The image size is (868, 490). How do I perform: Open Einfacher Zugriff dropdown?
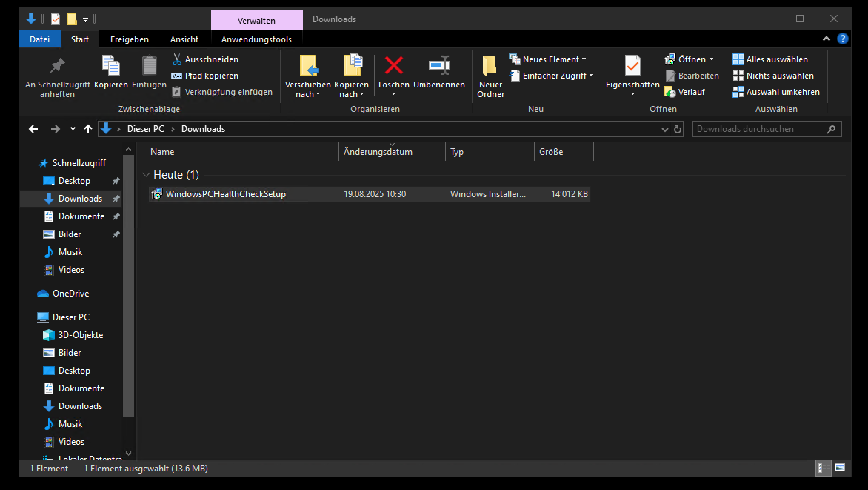pyautogui.click(x=552, y=76)
